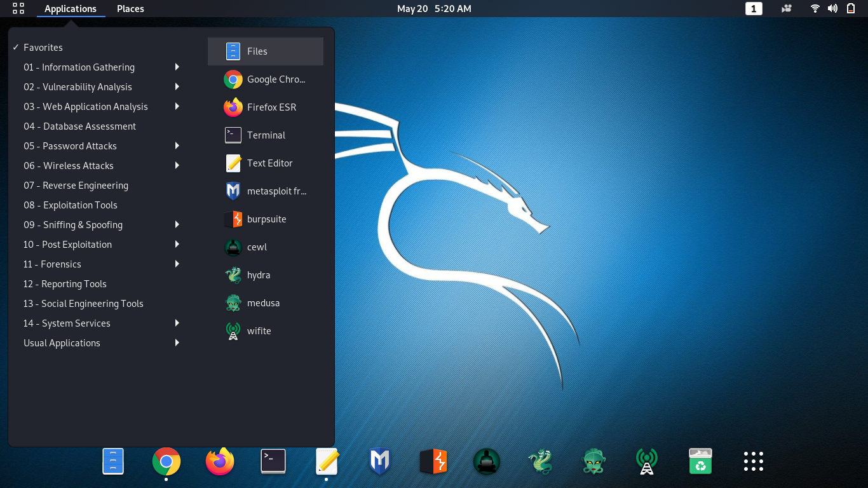
Task: Click the Wi-Fi status icon
Action: 815,8
